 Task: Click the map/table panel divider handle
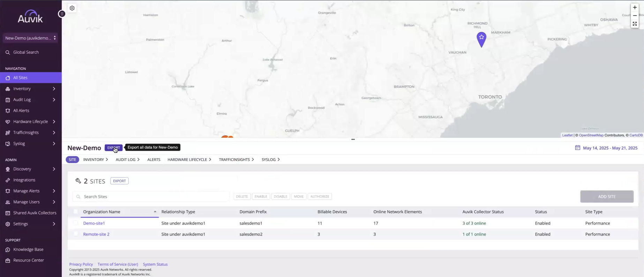(x=353, y=139)
